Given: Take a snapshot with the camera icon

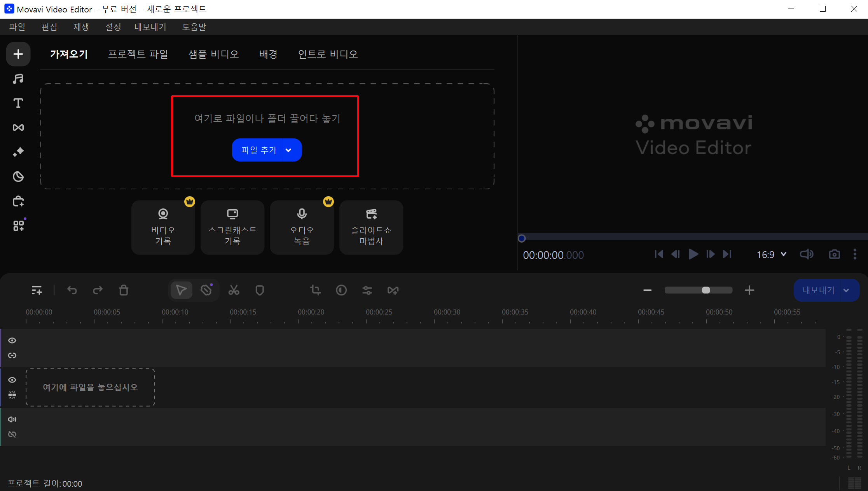Looking at the screenshot, I should pos(834,254).
